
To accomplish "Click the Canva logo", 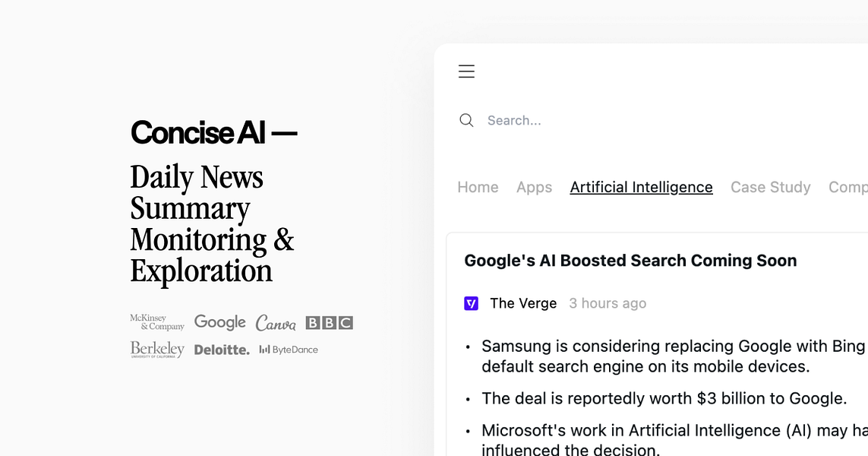I will pyautogui.click(x=276, y=323).
